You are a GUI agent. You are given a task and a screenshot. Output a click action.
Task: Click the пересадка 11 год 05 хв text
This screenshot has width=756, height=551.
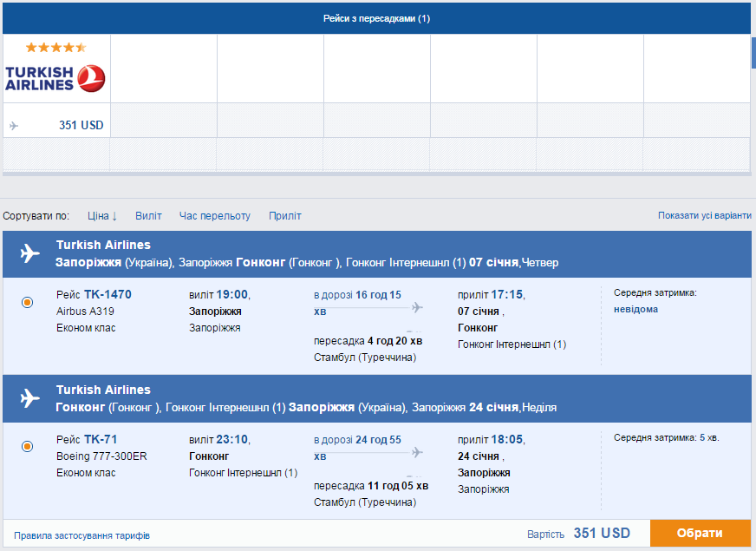(371, 486)
